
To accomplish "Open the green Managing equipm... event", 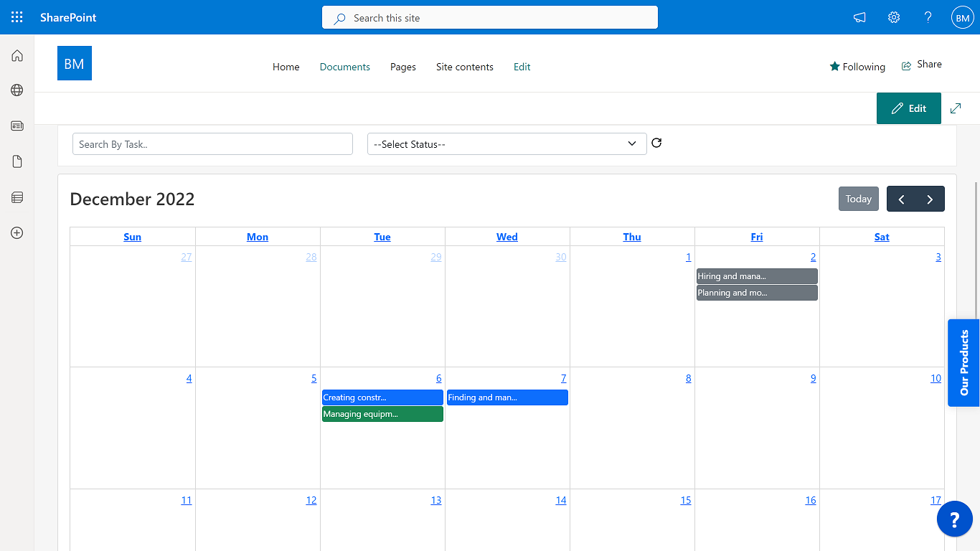I will tap(382, 414).
